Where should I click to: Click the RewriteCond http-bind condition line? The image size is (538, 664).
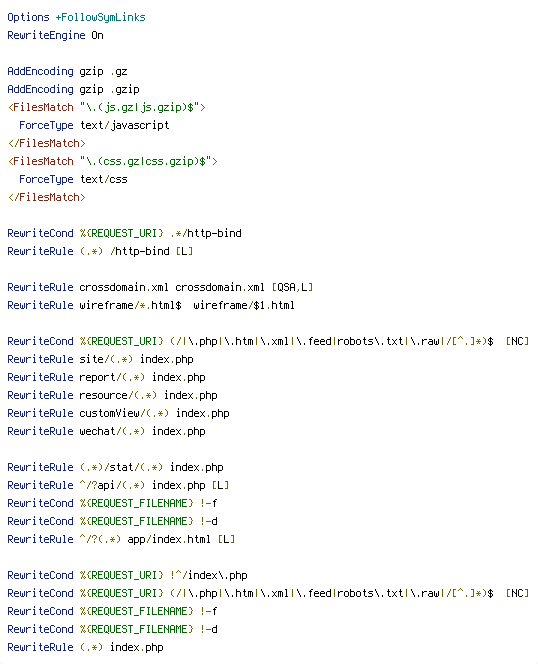point(125,233)
